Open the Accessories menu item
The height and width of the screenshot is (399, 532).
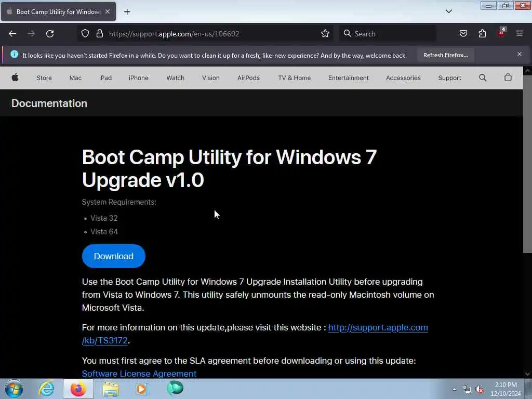[403, 78]
